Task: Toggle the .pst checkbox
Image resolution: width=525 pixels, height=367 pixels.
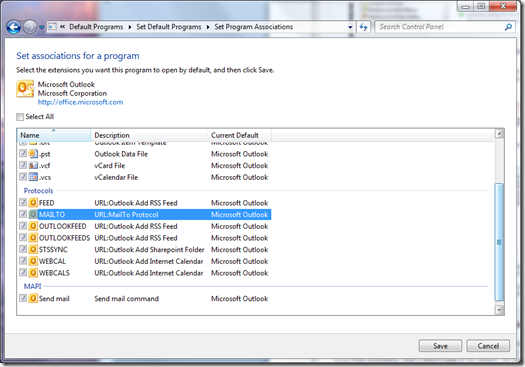Action: click(x=23, y=154)
